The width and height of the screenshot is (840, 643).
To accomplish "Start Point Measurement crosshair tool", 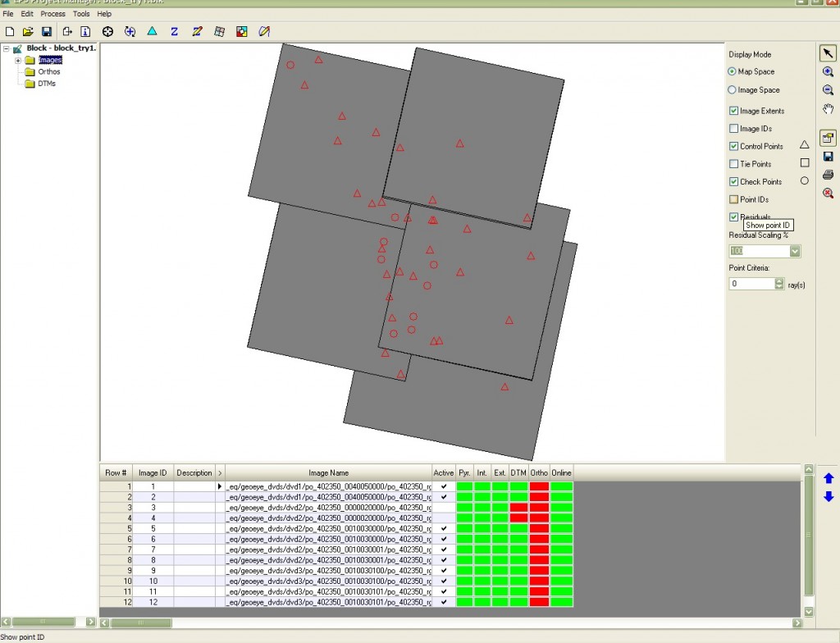I will tap(107, 32).
